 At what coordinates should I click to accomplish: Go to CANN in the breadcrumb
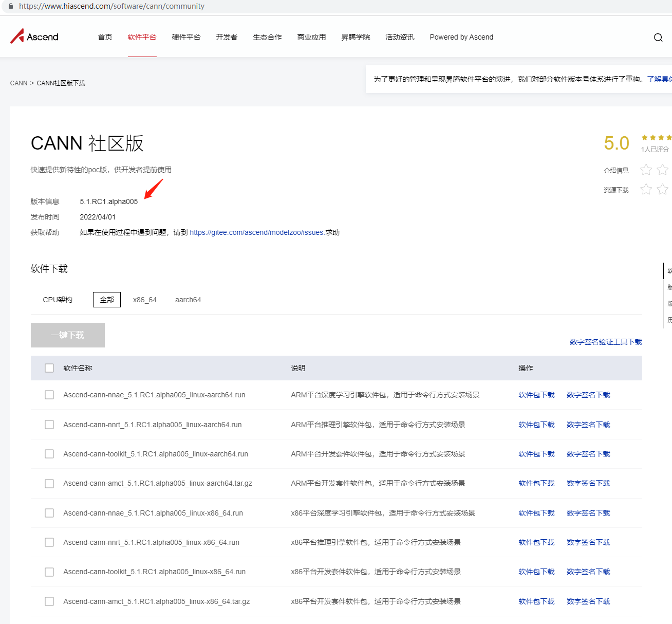tap(19, 83)
